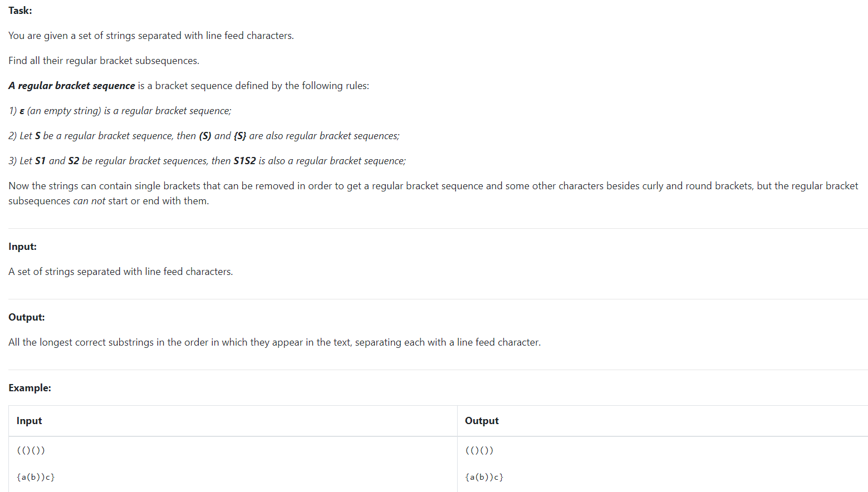Click the {a(b))c} text in Output column
The image size is (868, 492).
[484, 477]
